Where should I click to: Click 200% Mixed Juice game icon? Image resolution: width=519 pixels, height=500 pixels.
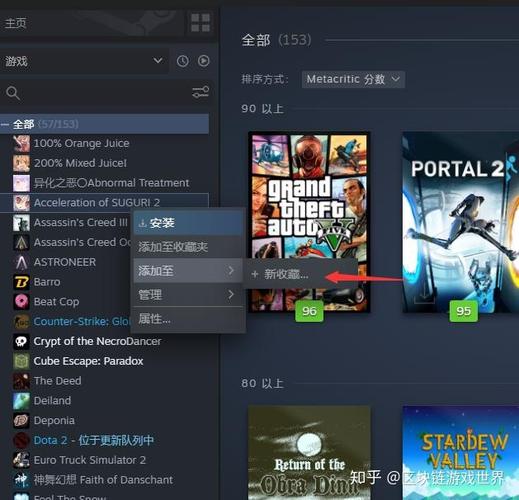click(x=21, y=163)
